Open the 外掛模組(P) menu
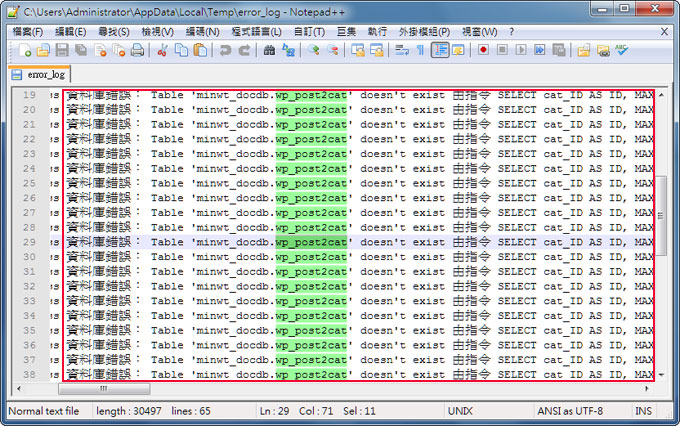Viewport: 680px width, 426px height. pyautogui.click(x=424, y=32)
